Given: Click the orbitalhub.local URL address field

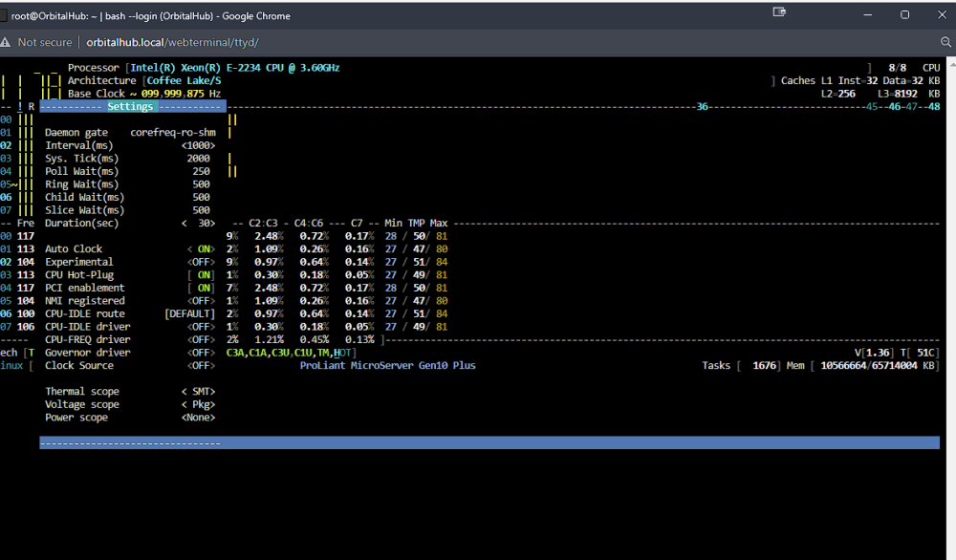Looking at the screenshot, I should [x=172, y=42].
